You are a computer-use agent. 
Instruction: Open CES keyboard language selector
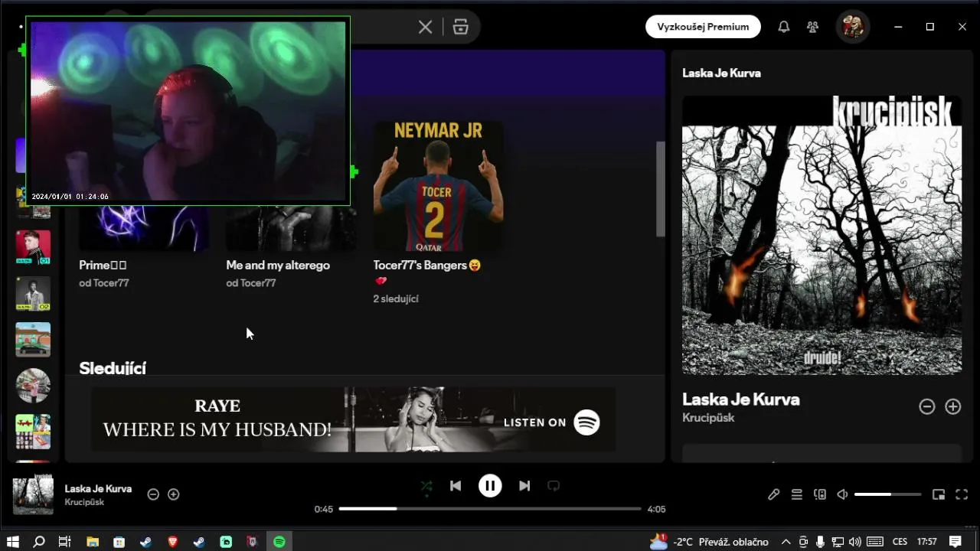click(900, 542)
